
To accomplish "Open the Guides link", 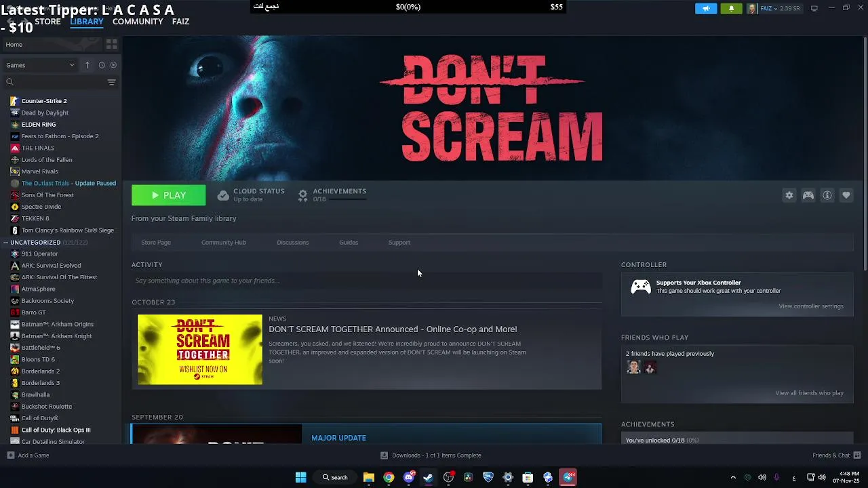I will [x=349, y=243].
